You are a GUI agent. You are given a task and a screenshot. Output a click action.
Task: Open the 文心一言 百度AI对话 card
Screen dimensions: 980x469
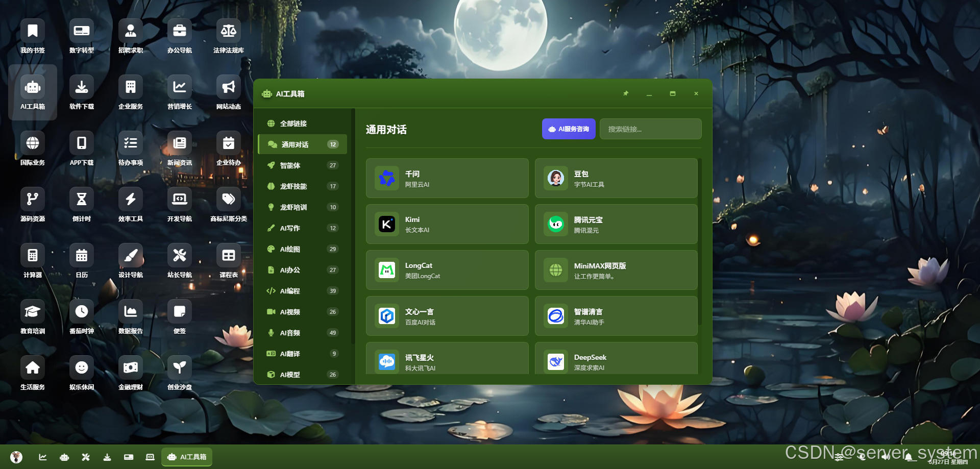(x=447, y=316)
